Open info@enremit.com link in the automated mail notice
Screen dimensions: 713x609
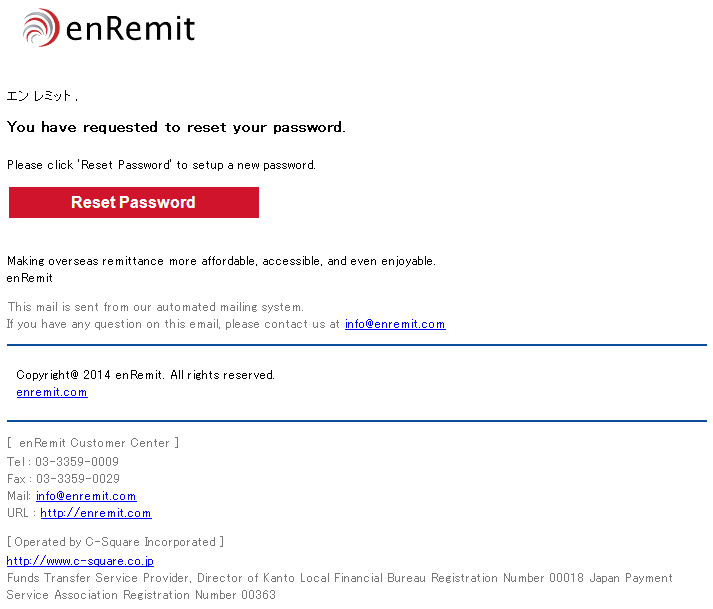coord(395,324)
